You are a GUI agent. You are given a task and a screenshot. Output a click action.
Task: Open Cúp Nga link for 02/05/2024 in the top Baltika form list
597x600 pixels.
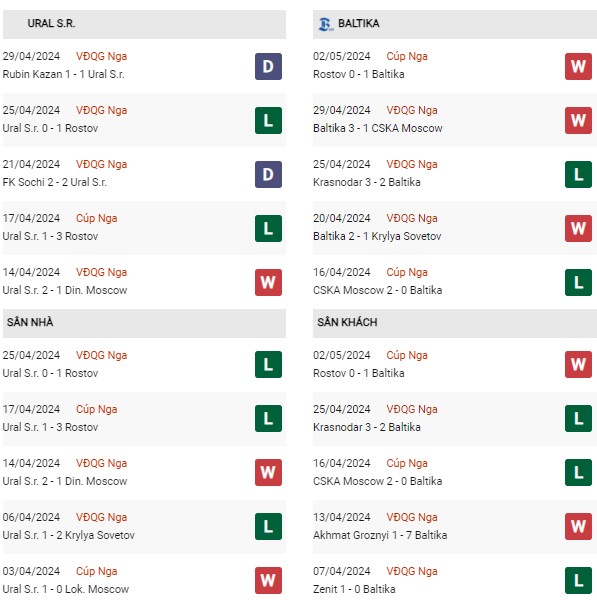tap(407, 56)
